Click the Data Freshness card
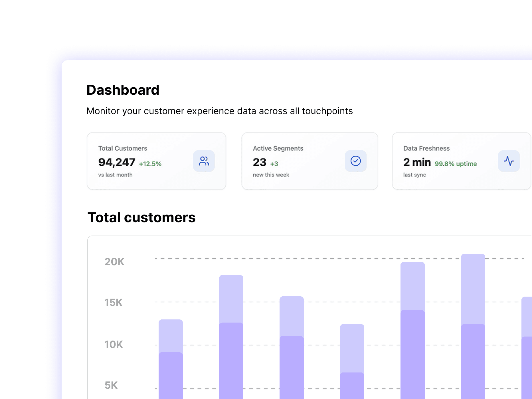This screenshot has height=399, width=532. tap(462, 161)
